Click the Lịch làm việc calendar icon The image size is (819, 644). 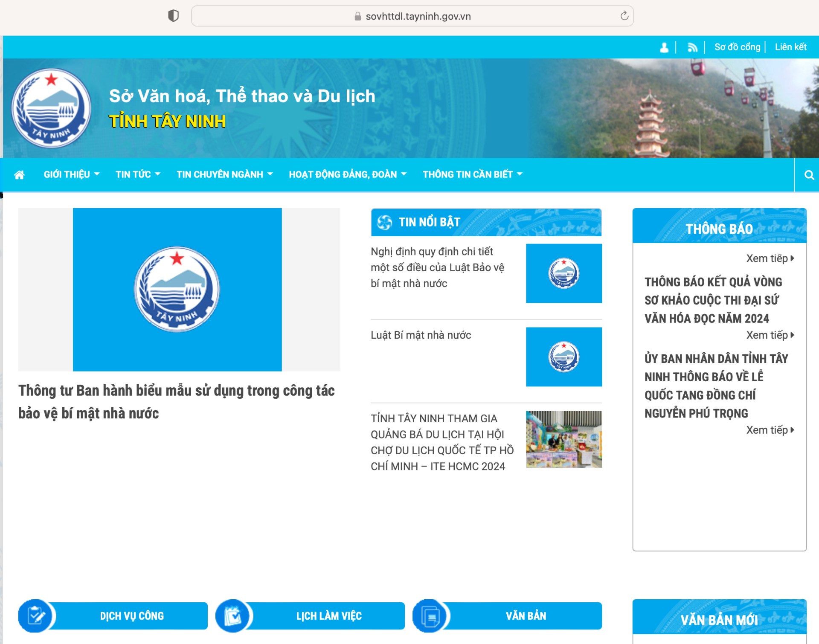coord(233,615)
